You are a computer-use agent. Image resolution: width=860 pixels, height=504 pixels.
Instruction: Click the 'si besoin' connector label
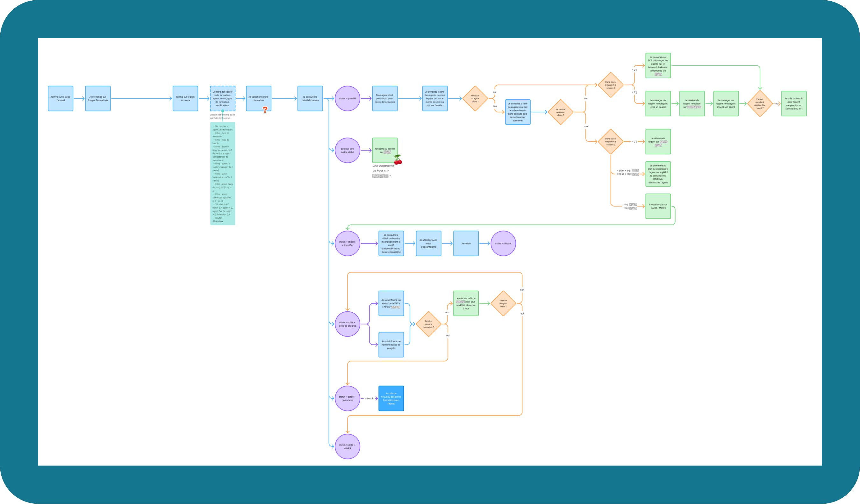coord(369,398)
